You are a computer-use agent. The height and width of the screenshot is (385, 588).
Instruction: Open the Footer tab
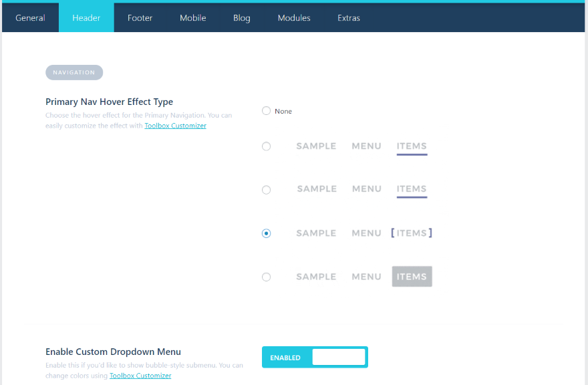point(140,17)
